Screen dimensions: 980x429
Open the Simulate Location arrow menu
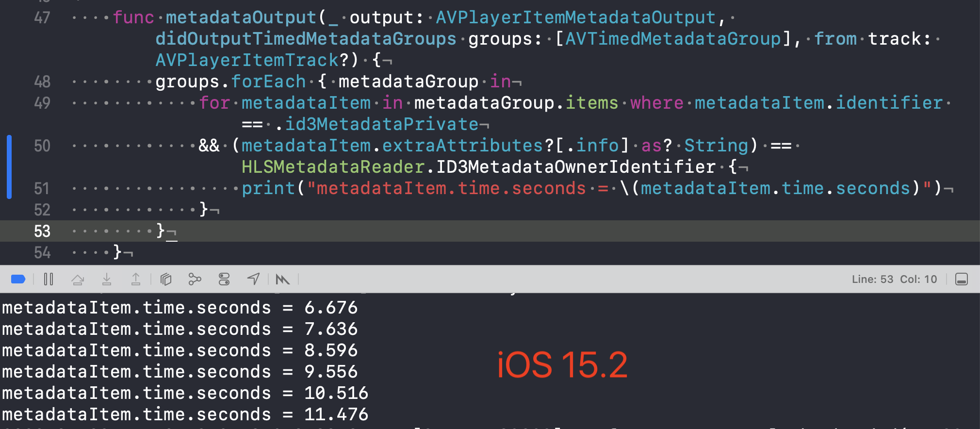pyautogui.click(x=253, y=279)
